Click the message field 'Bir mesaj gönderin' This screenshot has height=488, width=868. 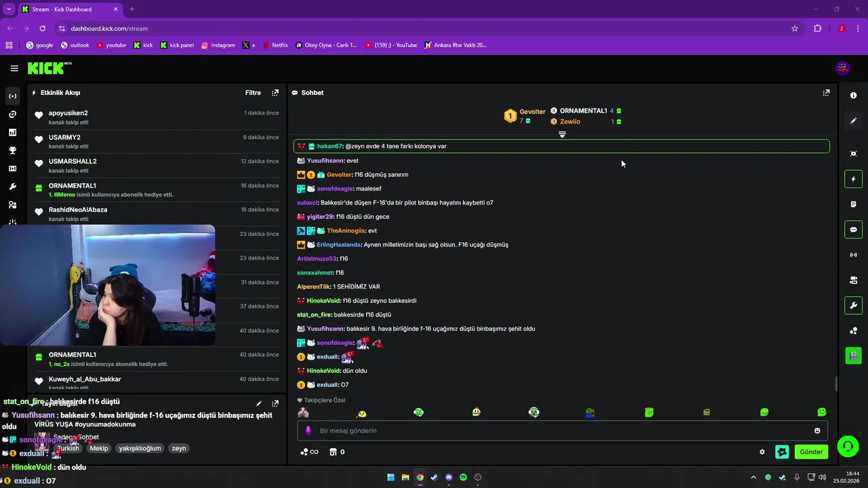coord(562,430)
